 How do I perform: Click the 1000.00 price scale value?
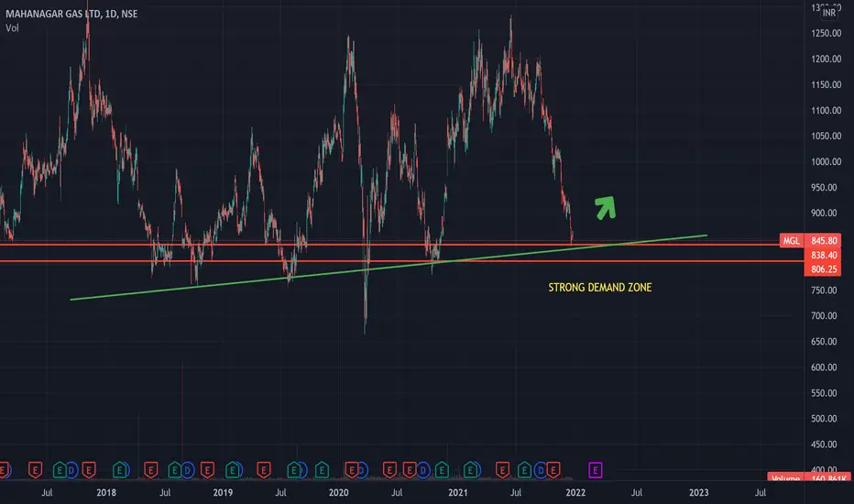(x=827, y=162)
